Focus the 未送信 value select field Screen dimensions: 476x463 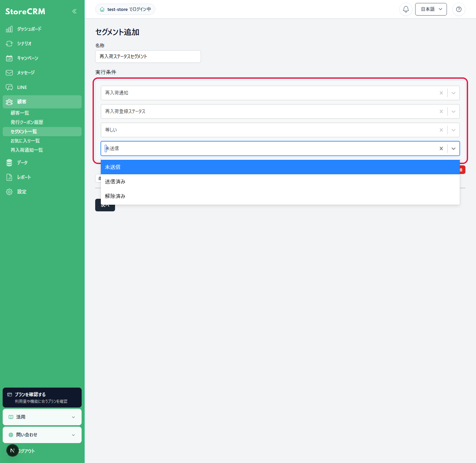(x=280, y=148)
